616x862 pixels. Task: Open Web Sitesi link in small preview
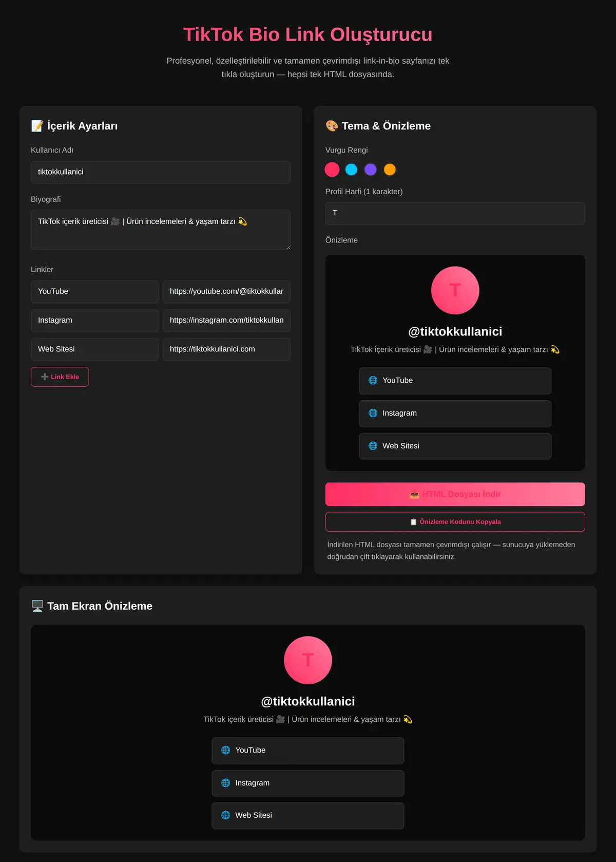[455, 446]
